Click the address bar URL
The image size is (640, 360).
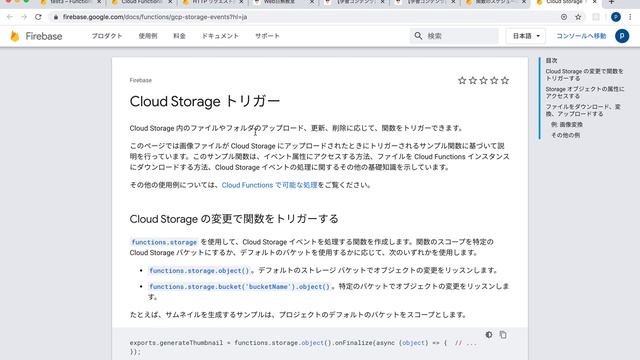[x=155, y=17]
